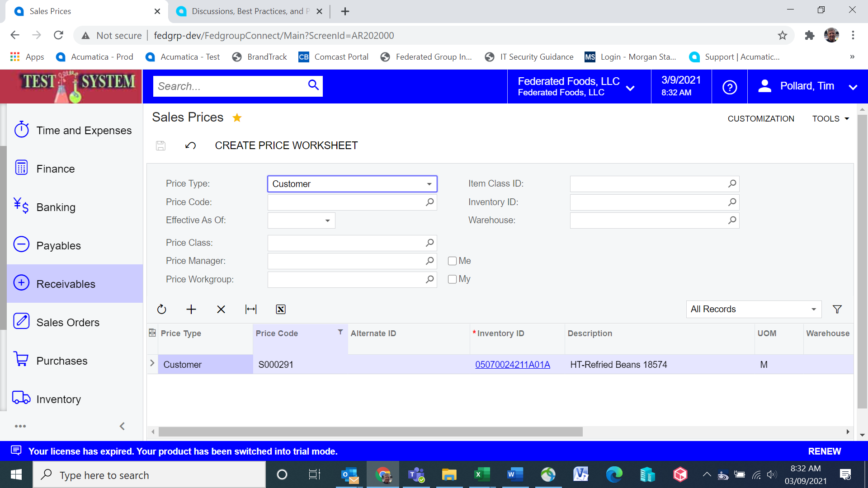This screenshot has height=488, width=868.
Task: Open browser extensions puzzle icon
Action: point(810,35)
